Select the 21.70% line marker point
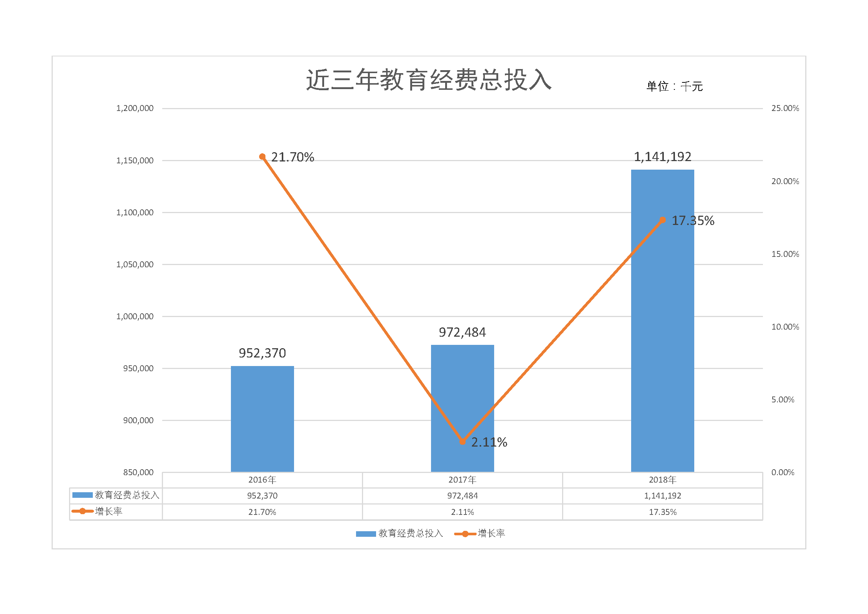868x614 pixels. click(x=262, y=157)
